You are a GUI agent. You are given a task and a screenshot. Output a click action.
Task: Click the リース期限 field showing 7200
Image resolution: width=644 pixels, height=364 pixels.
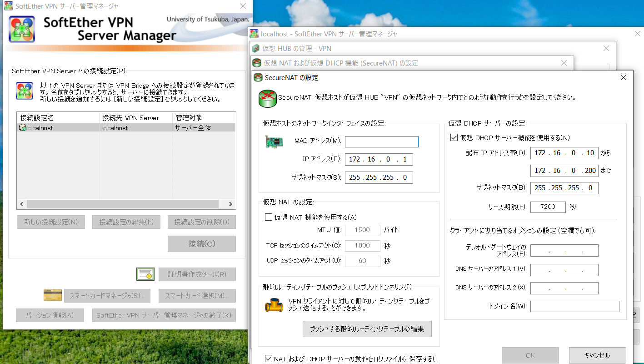point(548,207)
